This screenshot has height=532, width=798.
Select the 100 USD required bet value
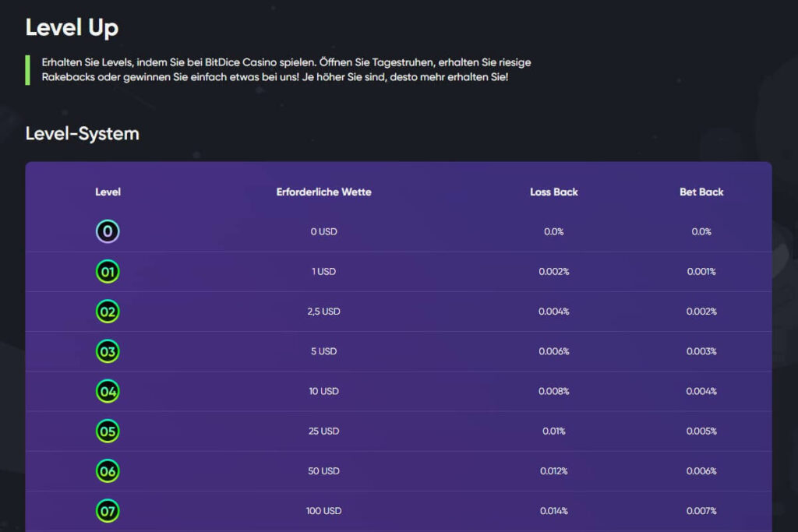[323, 511]
